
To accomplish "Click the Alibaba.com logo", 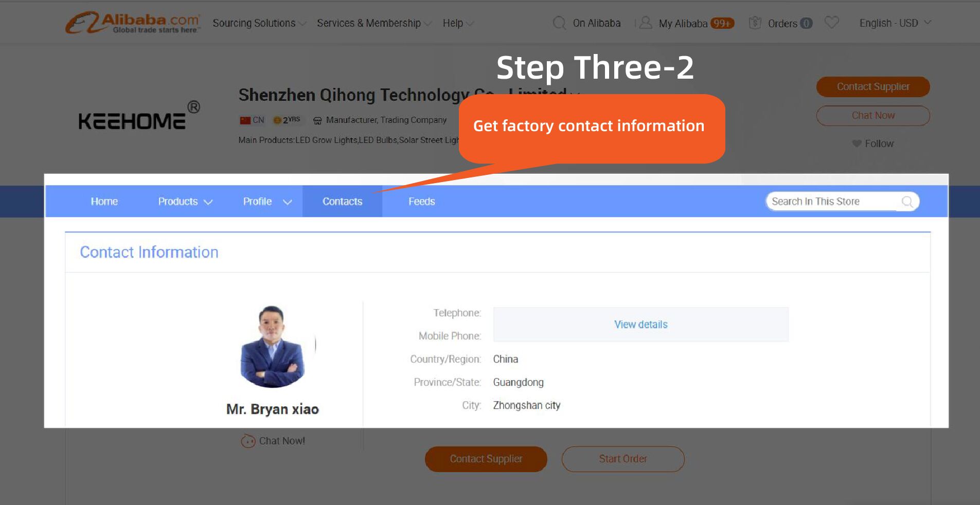I will tap(132, 23).
